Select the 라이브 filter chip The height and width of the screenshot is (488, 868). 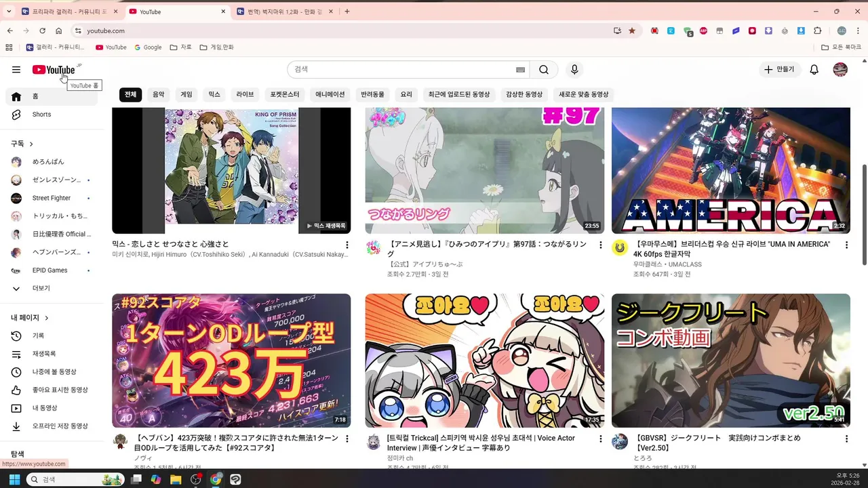click(x=245, y=94)
